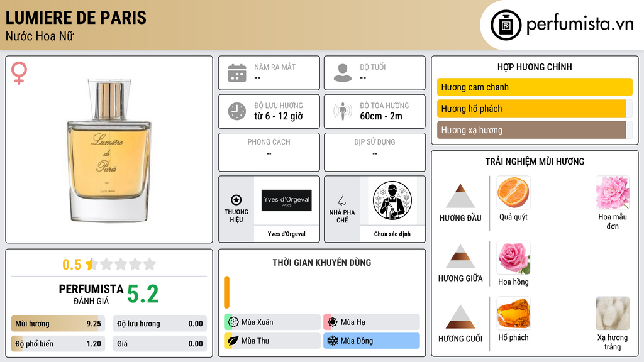Select the Hương cam chanh accord bar
Screen dimensions: 644x362
click(x=535, y=87)
